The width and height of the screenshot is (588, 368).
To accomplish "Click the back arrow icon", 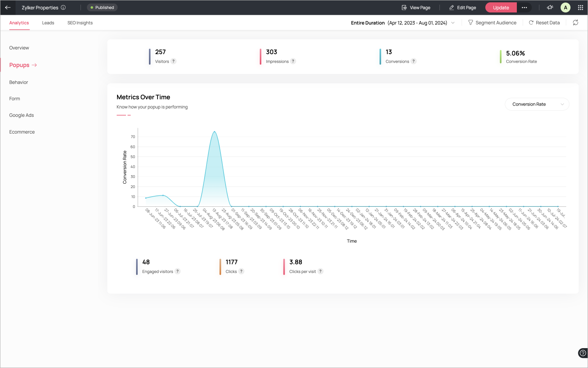I will [8, 7].
